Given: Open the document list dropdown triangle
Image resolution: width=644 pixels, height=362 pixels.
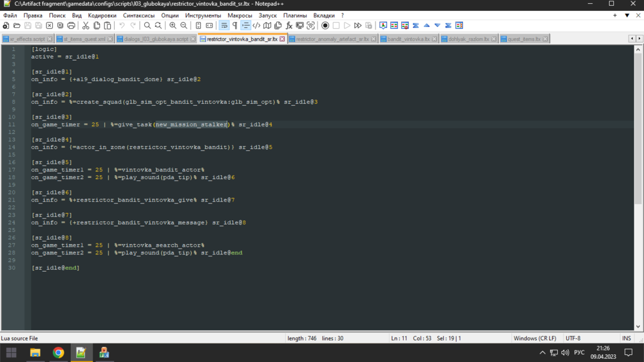Looking at the screenshot, I should point(627,15).
